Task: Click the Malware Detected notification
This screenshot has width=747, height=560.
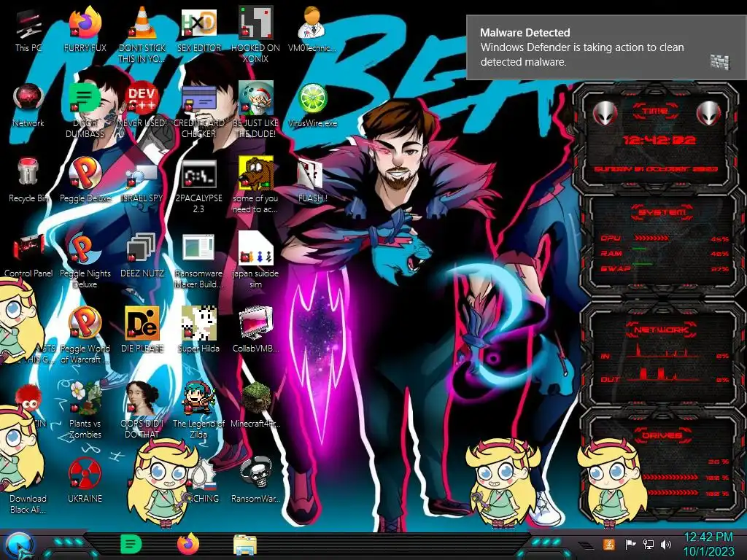Action: [606, 47]
